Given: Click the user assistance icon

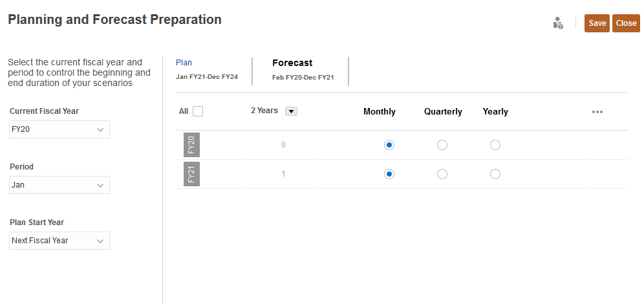Looking at the screenshot, I should (558, 23).
